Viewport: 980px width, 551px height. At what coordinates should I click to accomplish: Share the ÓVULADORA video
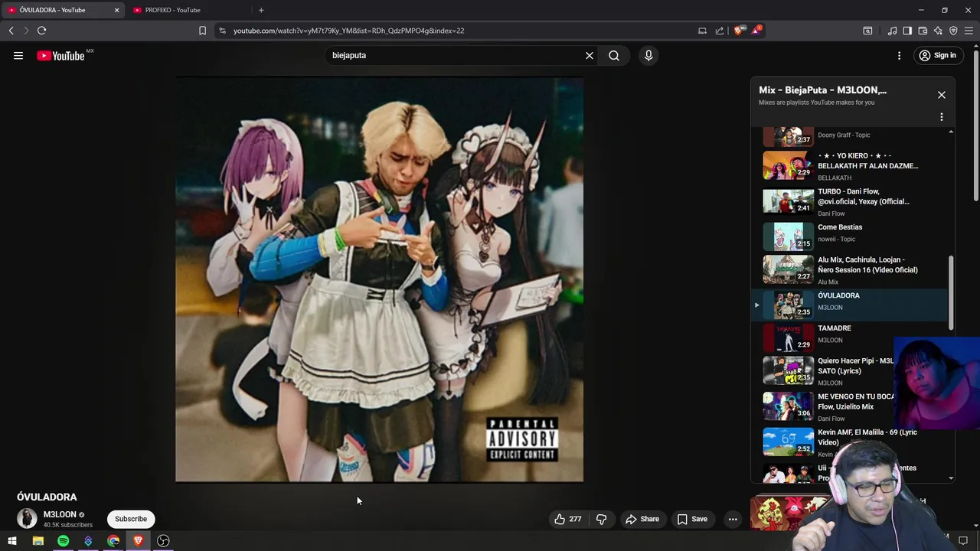pyautogui.click(x=642, y=519)
